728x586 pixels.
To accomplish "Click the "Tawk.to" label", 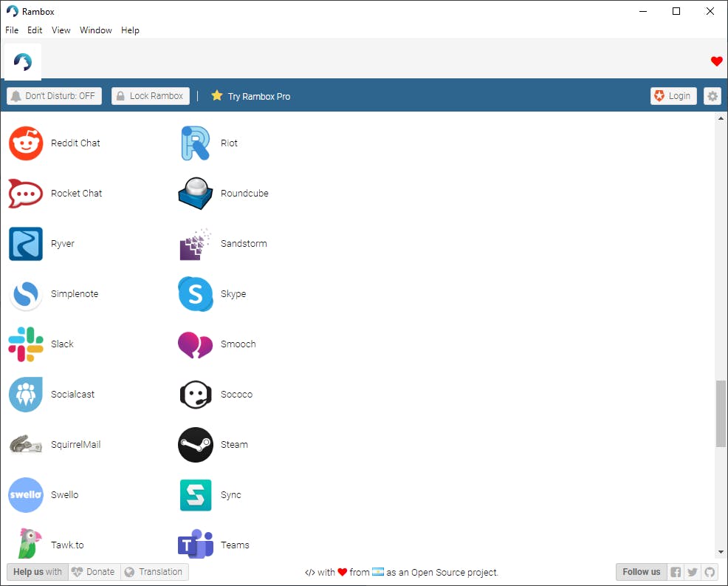I will tap(67, 545).
